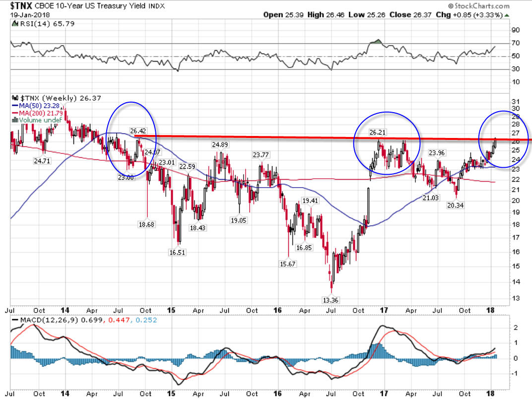Screen dimensions: 532x399
Task: Click the green up arrow after the Chg value
Action: point(507,15)
